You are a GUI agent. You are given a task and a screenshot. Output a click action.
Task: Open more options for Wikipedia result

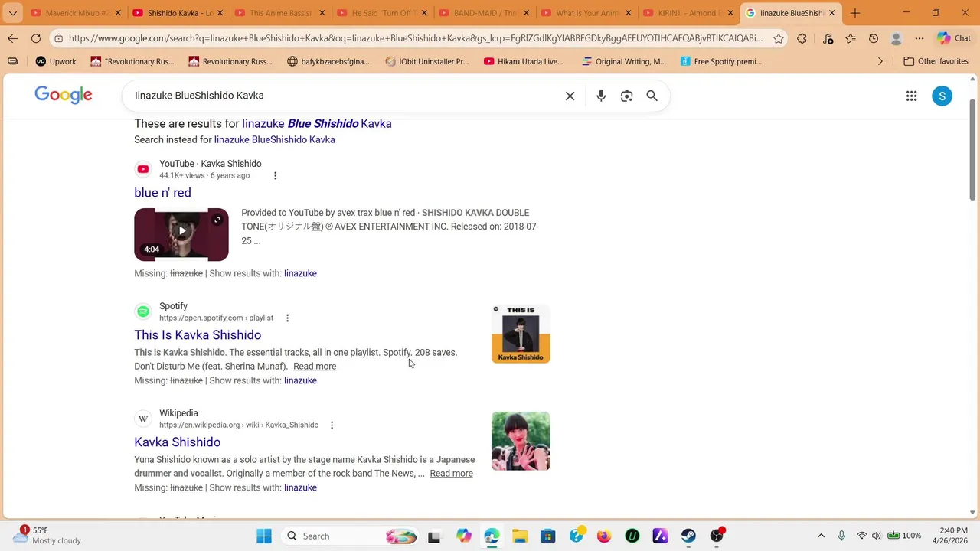pyautogui.click(x=332, y=425)
